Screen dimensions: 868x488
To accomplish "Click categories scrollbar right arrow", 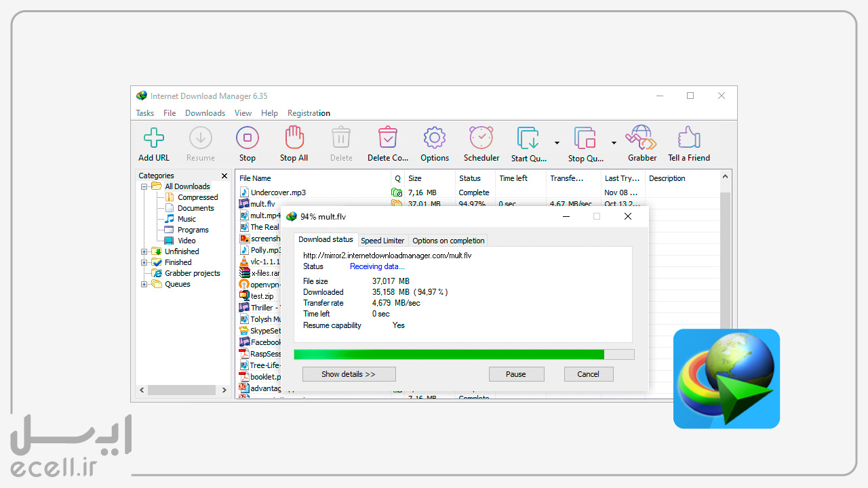I will (224, 390).
